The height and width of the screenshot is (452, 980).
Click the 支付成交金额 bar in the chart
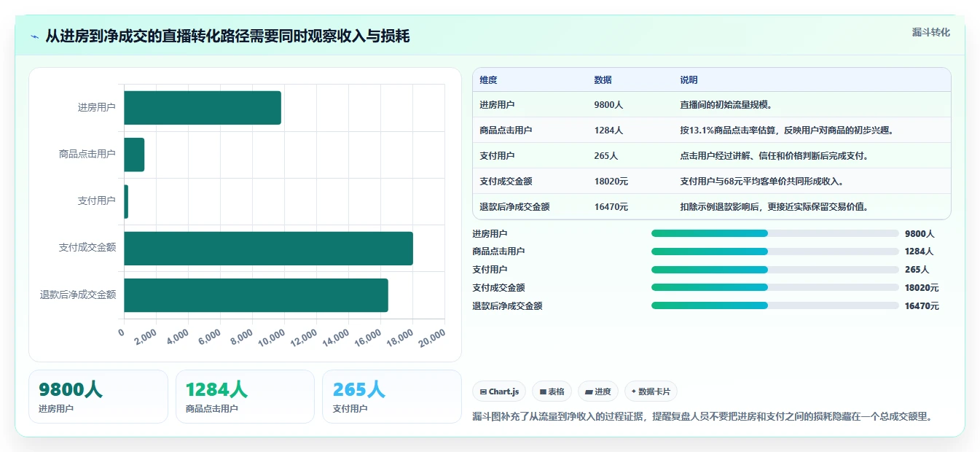[x=268, y=249]
